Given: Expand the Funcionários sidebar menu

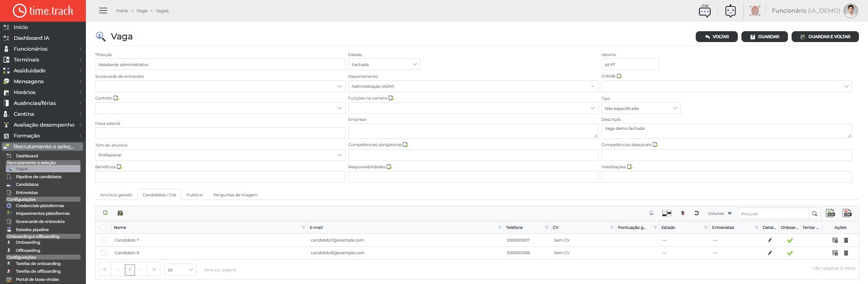Looking at the screenshot, I should tap(43, 49).
